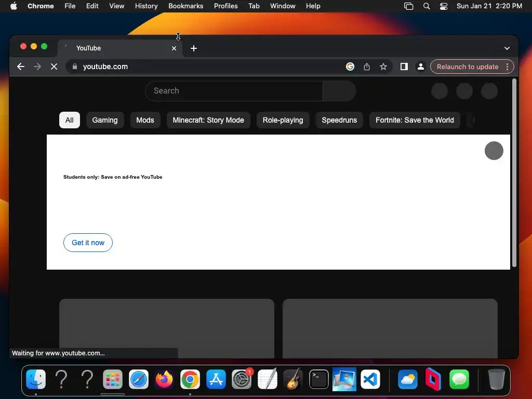This screenshot has width=532, height=399.
Task: Click the YouTube Search field
Action: 234,90
